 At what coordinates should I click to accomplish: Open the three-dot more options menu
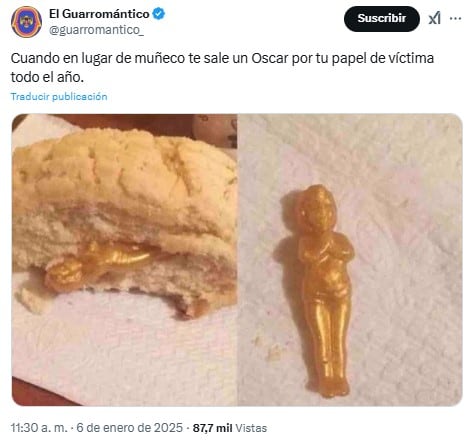click(455, 18)
